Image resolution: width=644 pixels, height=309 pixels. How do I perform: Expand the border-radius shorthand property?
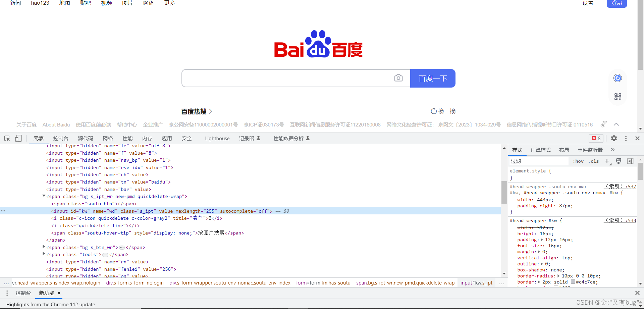coord(558,276)
